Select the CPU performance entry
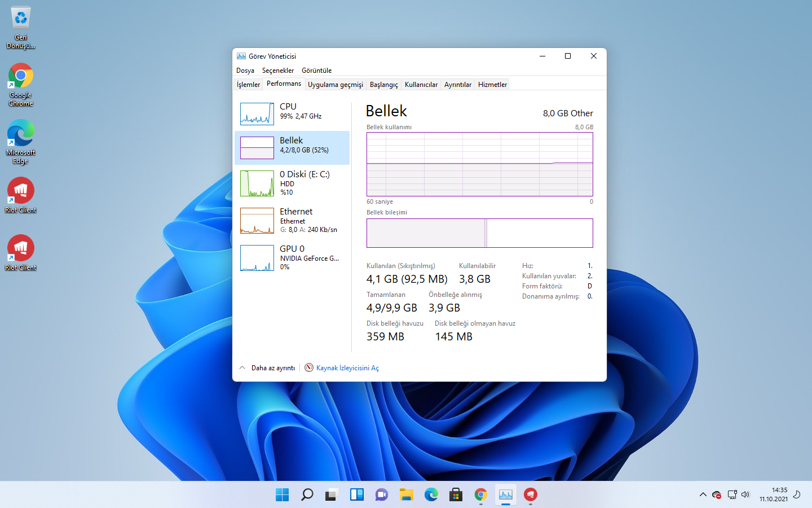This screenshot has height=508, width=812. click(x=292, y=113)
